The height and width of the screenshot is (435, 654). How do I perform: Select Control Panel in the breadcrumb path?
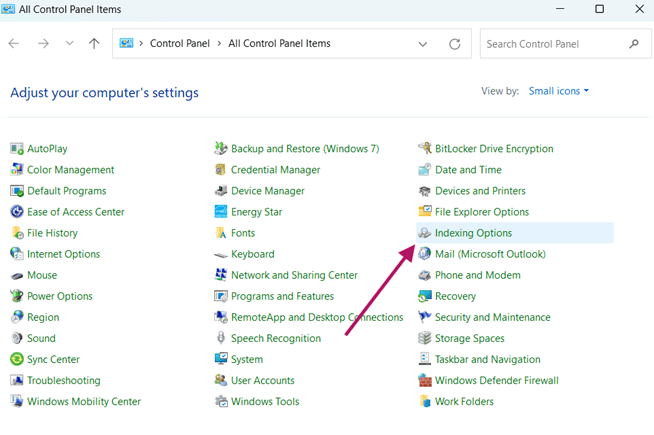coord(180,43)
